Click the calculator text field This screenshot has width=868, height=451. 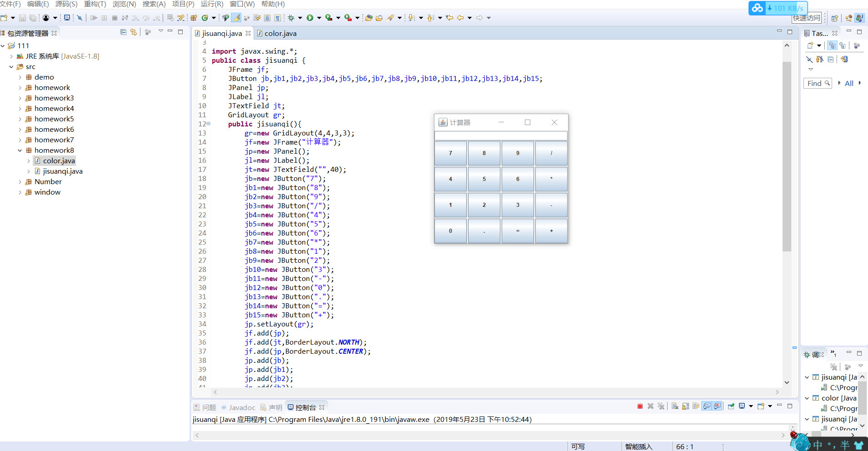point(501,135)
